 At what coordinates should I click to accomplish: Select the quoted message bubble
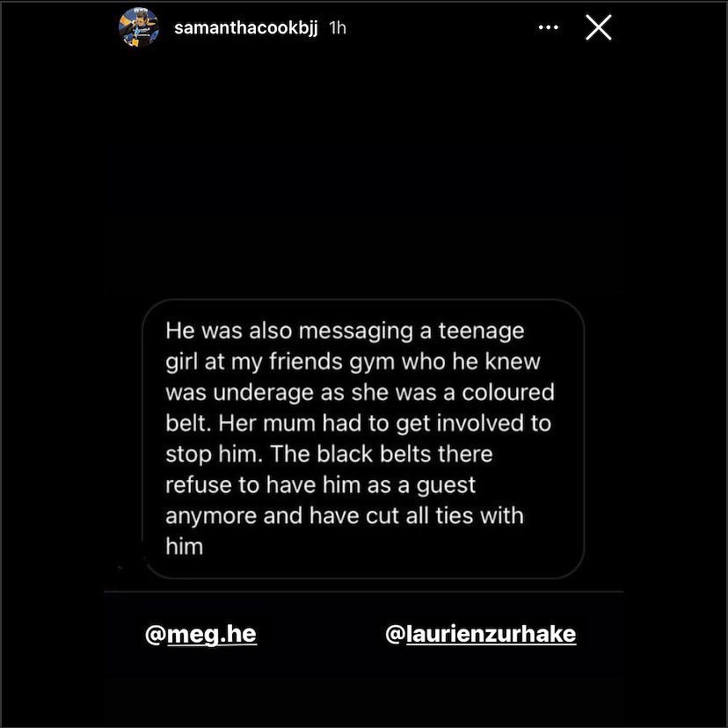(363, 439)
